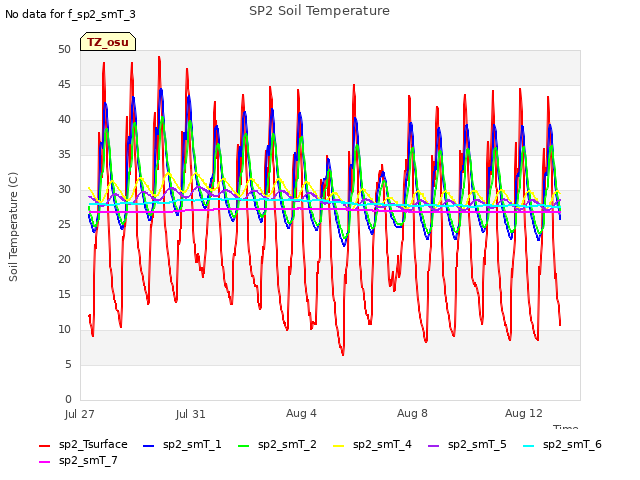
Task: Click the Soil Temperature (C) axis label
Action: [13, 227]
